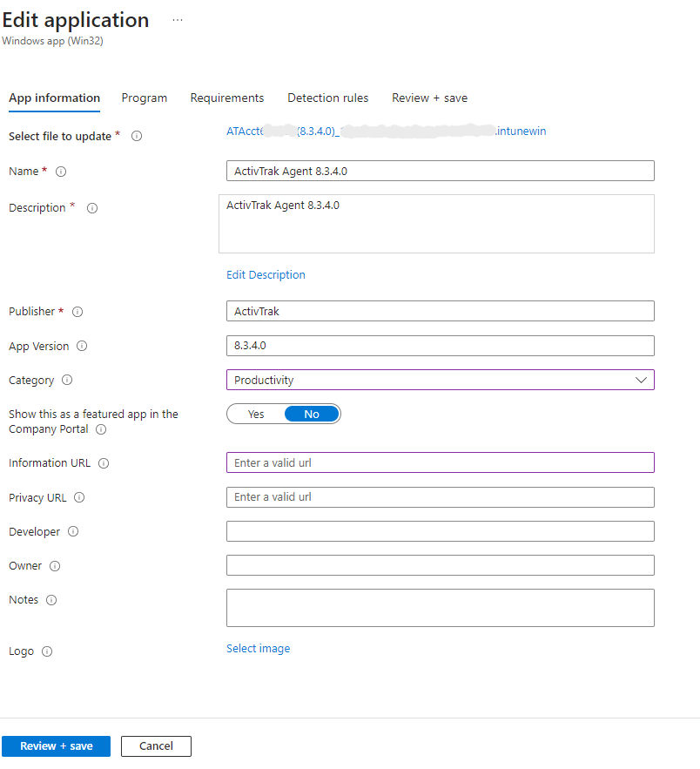Viewport: 700px width, 769px height.
Task: Click the Cancel button
Action: point(156,746)
